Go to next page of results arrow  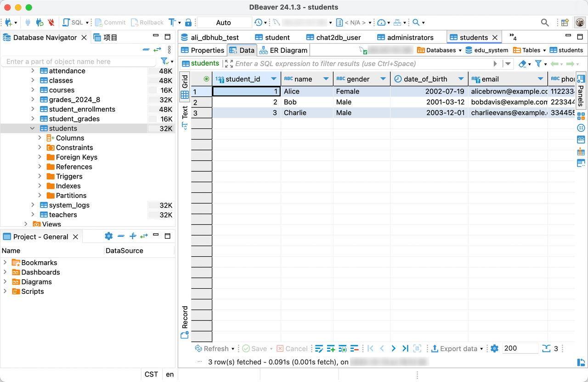(394, 348)
